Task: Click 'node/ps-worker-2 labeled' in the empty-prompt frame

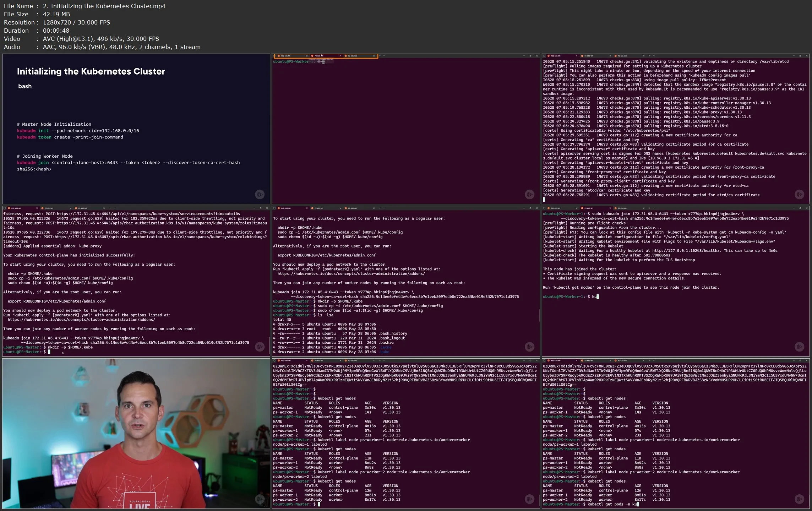Action: 300,477
